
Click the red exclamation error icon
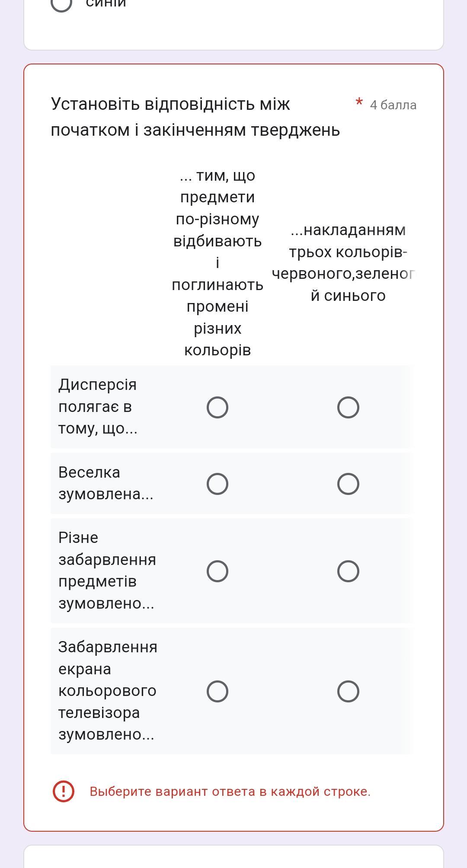[x=63, y=791]
